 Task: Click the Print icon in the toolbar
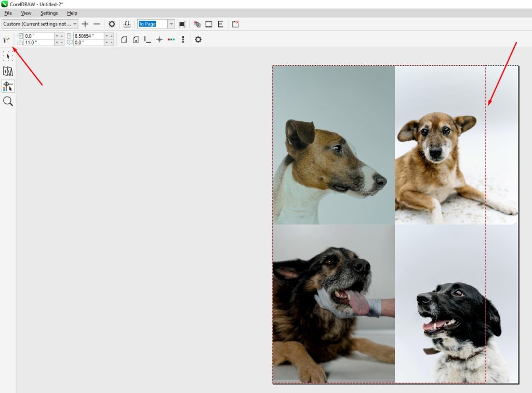[x=127, y=24]
